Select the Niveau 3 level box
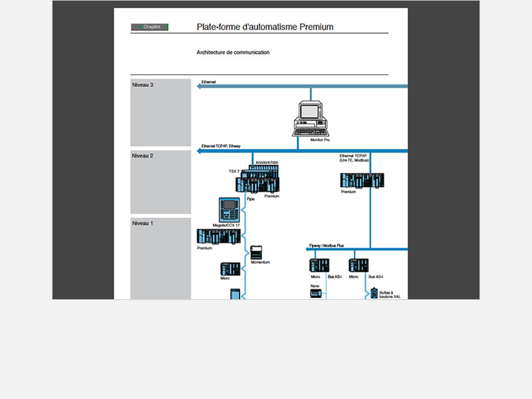 pyautogui.click(x=161, y=112)
